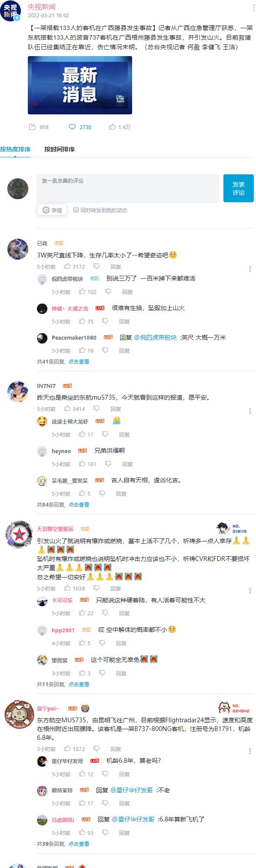256x868 pixels.
Task: Click the 发表评论 button
Action: pyautogui.click(x=239, y=188)
